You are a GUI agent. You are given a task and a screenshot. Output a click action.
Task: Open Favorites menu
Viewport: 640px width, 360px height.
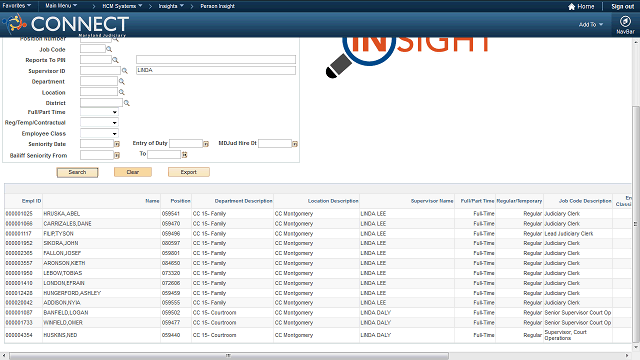tap(17, 6)
